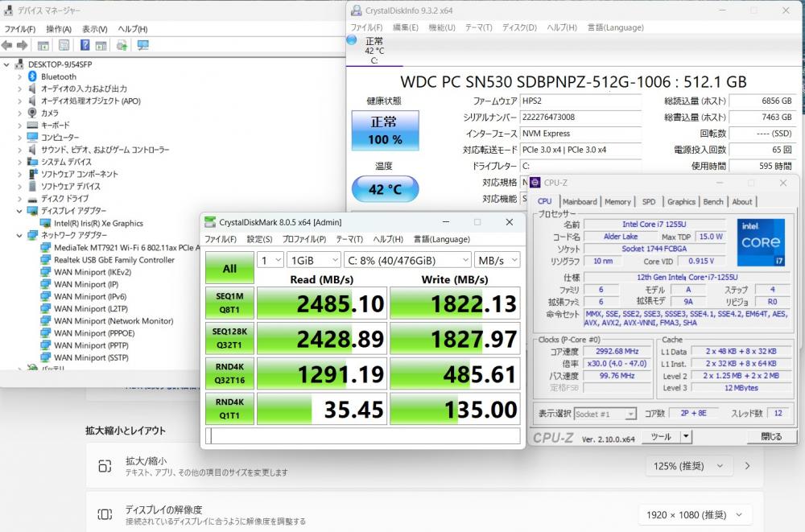The height and width of the screenshot is (532, 805).
Task: Expand the Bluetooth node in Device Manager
Action: pos(20,76)
